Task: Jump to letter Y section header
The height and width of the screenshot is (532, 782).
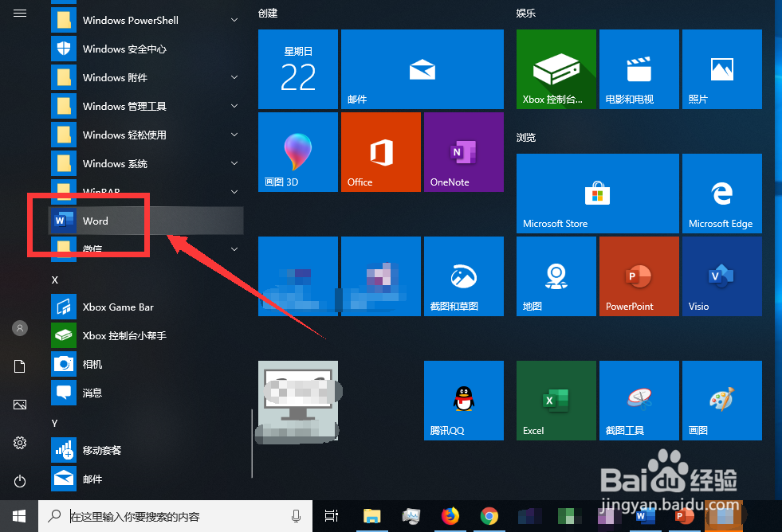Action: point(55,424)
